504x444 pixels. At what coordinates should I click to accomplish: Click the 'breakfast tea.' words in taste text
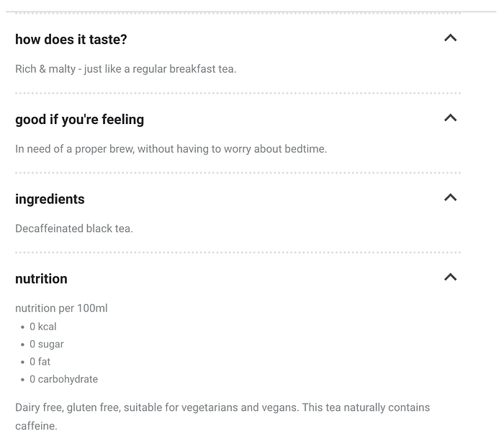[x=203, y=69]
